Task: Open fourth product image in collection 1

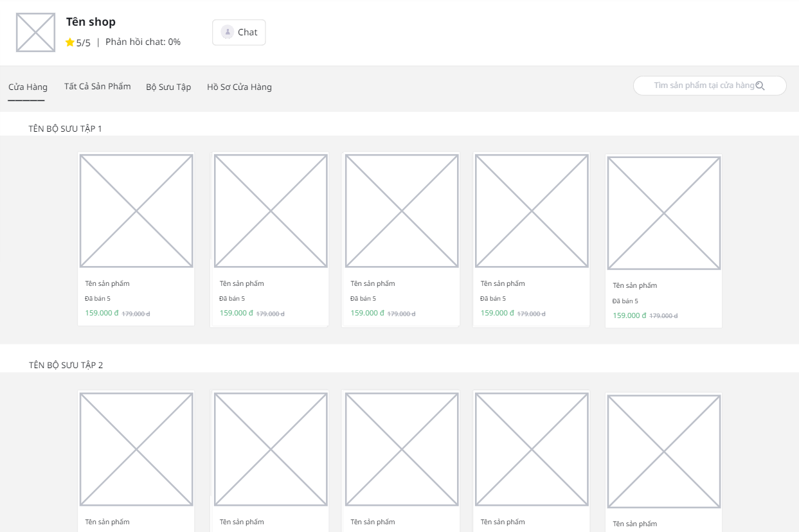Action: coord(532,211)
